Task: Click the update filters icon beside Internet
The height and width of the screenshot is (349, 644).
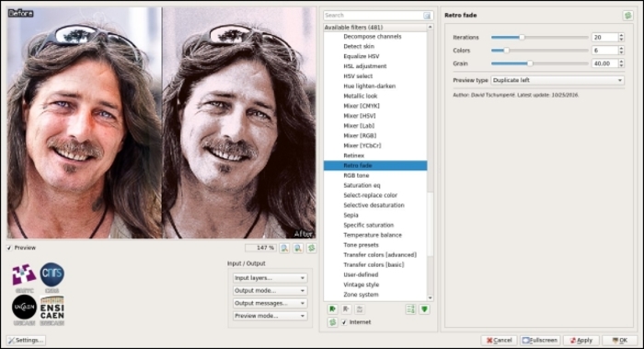Action: point(332,322)
